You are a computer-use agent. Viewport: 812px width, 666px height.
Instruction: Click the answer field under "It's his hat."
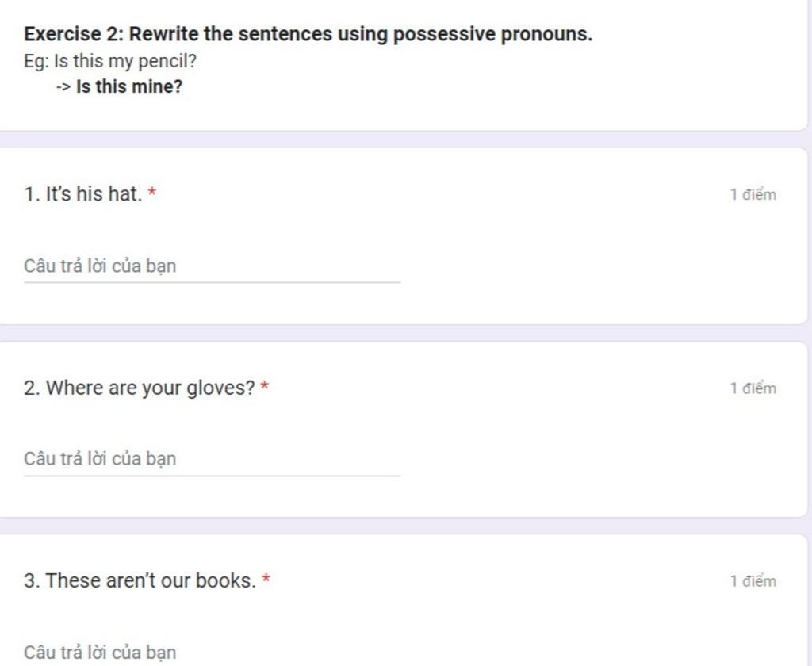tap(212, 266)
